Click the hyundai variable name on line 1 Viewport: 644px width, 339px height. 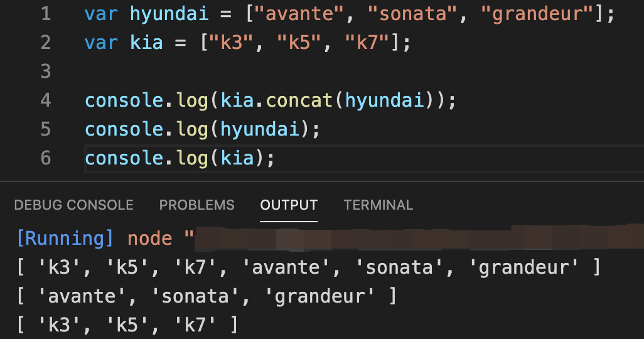(169, 15)
